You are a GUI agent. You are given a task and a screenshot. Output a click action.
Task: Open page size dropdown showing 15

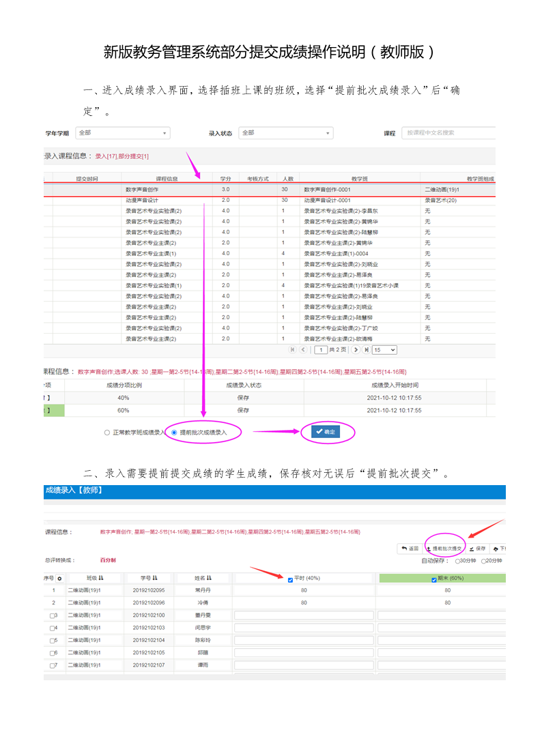point(384,349)
